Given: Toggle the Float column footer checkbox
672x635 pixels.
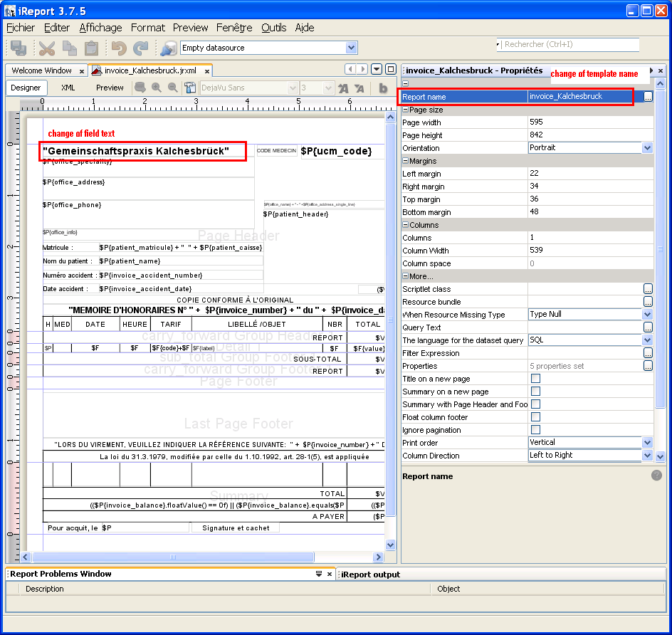Looking at the screenshot, I should click(x=535, y=417).
